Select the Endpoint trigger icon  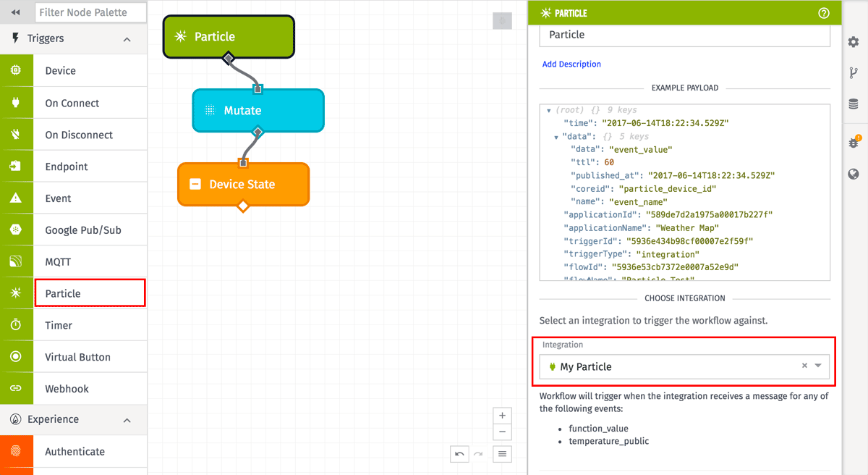(16, 167)
